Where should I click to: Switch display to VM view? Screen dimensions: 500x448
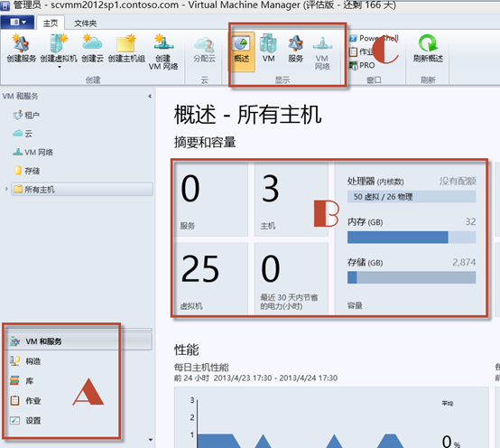(268, 48)
